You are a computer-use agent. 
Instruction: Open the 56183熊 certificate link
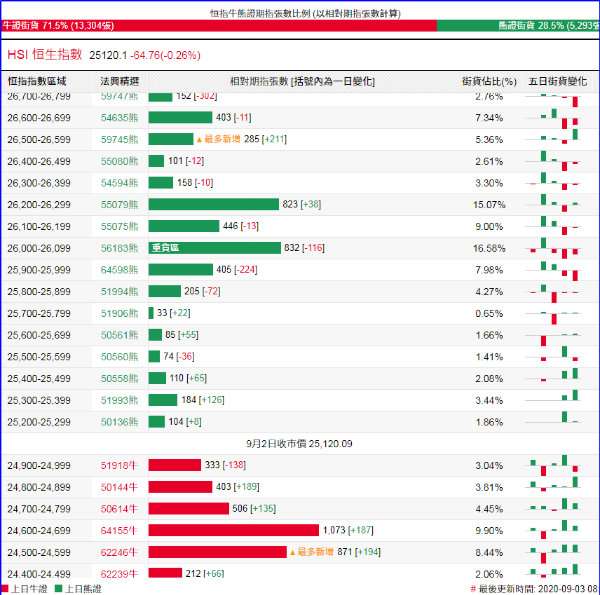click(119, 248)
